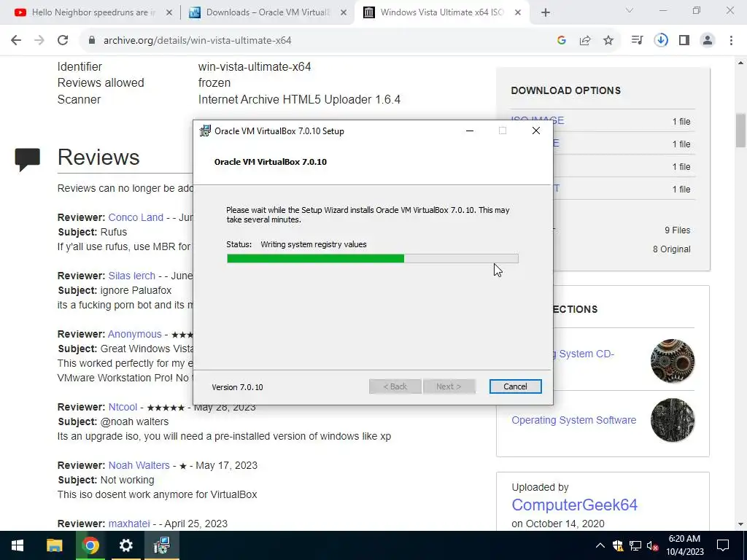Screen dimensions: 747x560
Task: Click the Operating System Software thumbnail
Action: pyautogui.click(x=672, y=420)
